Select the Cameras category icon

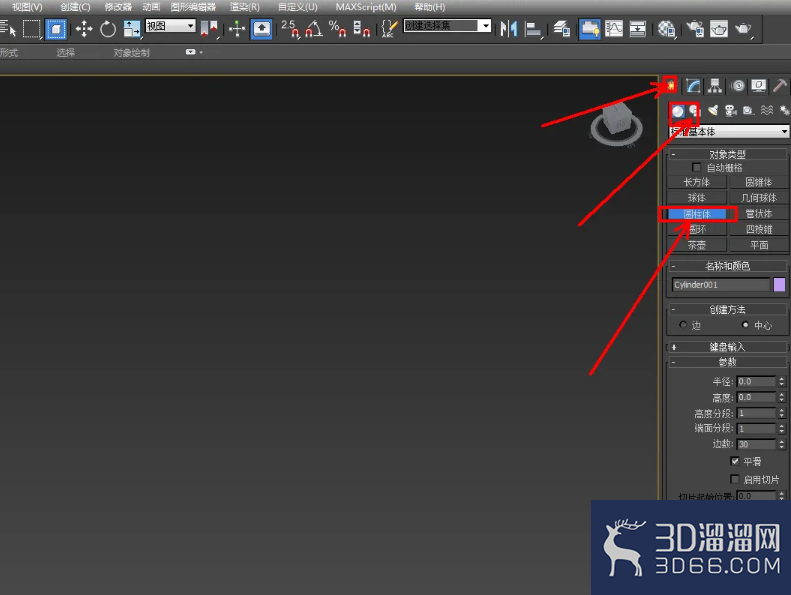point(730,111)
